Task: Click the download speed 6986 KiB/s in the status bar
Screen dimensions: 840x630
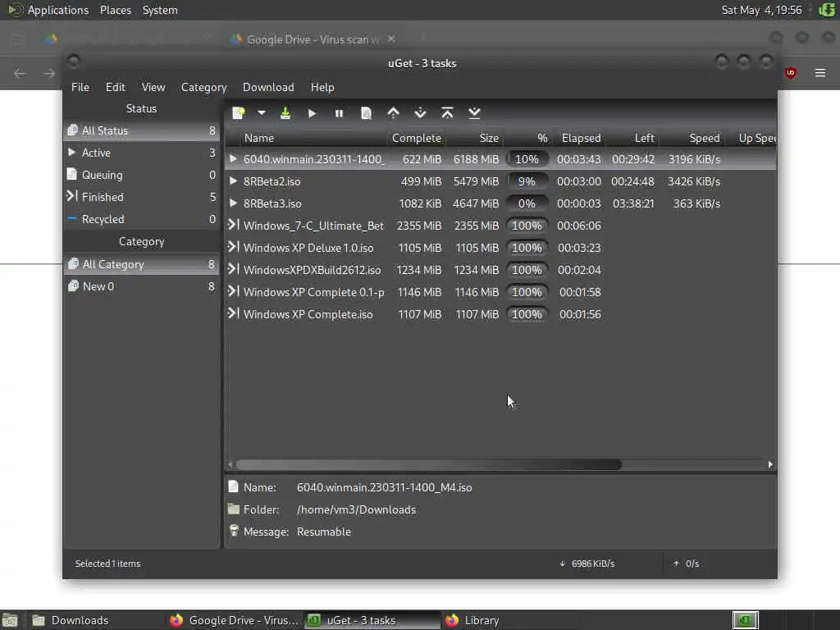Action: [x=593, y=564]
